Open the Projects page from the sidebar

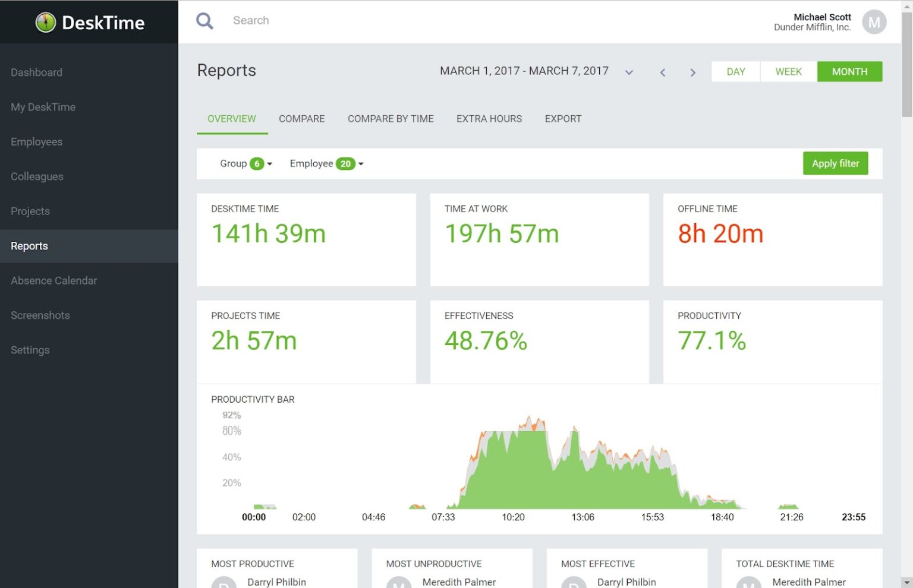point(30,211)
